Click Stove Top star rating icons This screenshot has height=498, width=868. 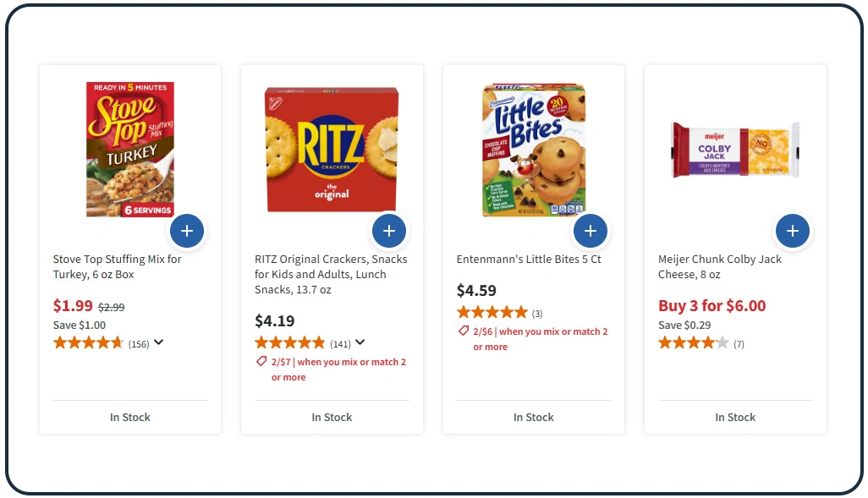tap(88, 343)
